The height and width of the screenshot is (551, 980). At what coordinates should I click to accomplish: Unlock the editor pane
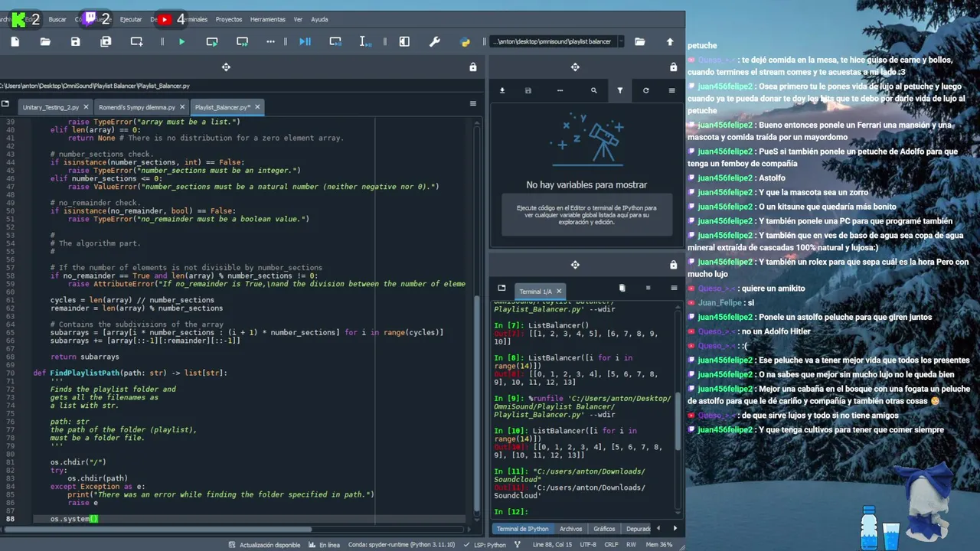click(473, 67)
